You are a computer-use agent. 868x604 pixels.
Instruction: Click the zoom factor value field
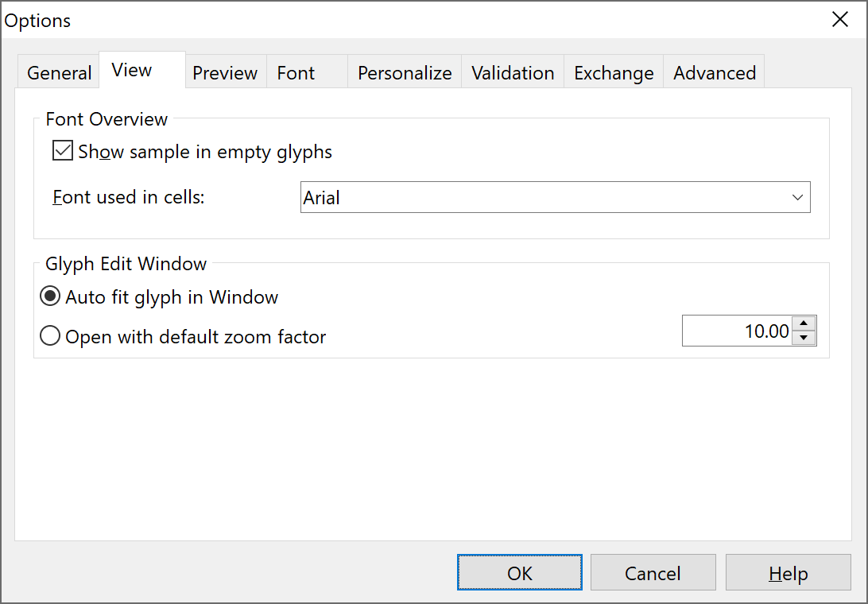pos(737,331)
